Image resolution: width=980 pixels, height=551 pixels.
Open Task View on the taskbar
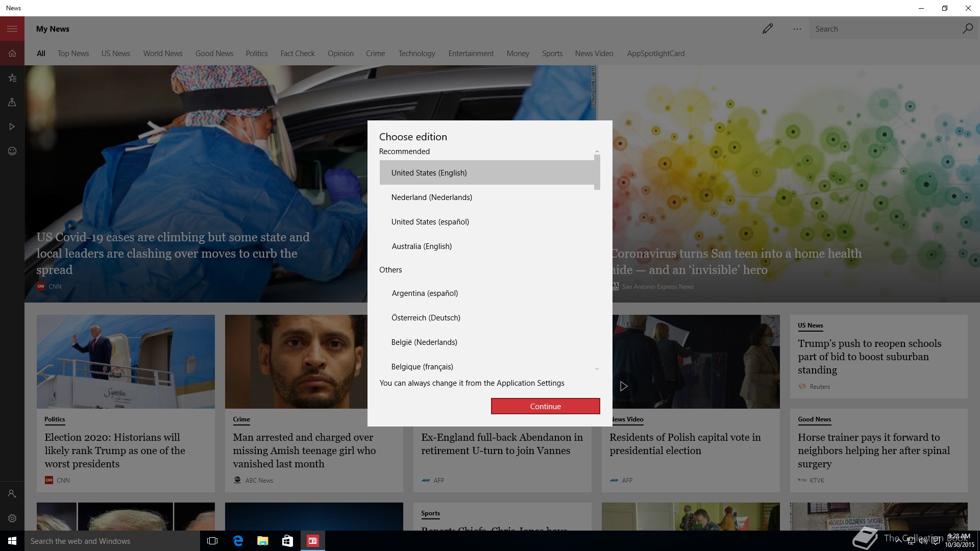tap(212, 541)
